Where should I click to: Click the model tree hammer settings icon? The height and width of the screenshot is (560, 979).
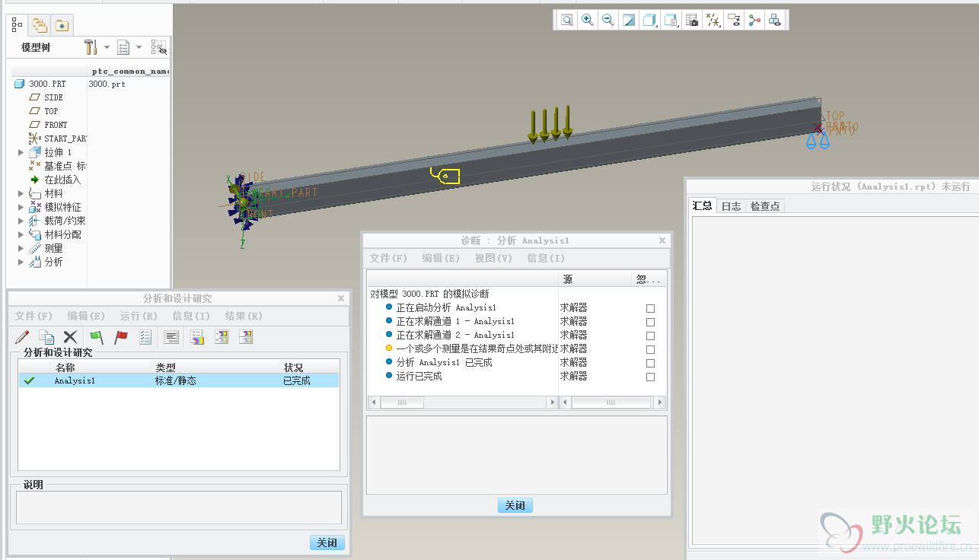91,47
